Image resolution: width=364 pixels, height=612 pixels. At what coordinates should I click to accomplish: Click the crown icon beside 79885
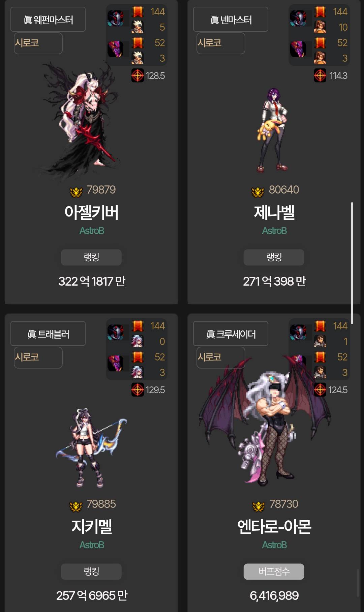(76, 506)
